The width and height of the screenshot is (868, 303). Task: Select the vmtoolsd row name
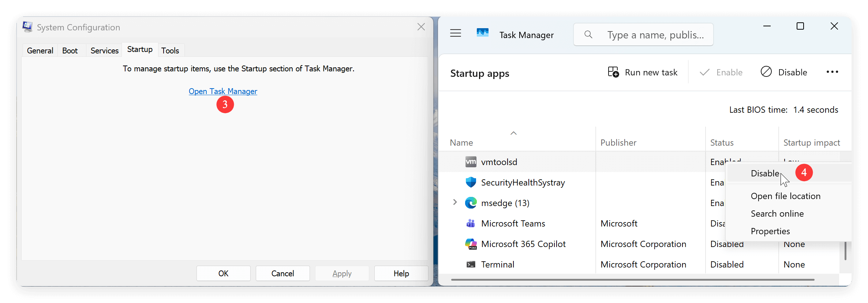click(499, 162)
